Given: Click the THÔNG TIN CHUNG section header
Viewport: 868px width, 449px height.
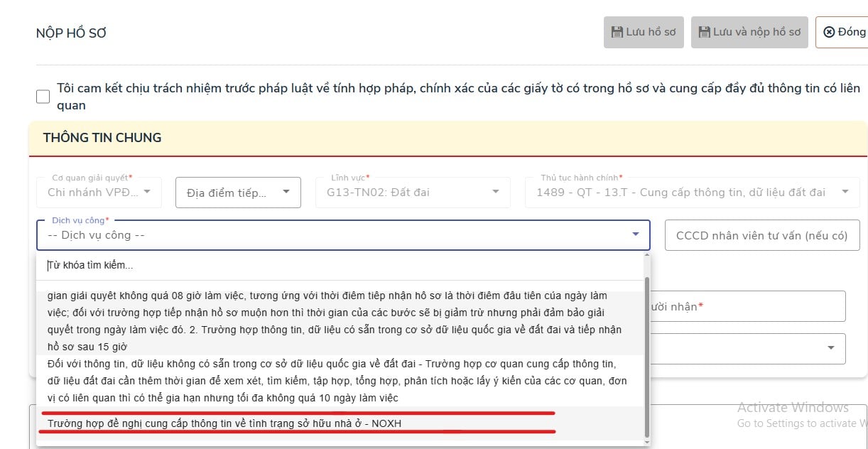Looking at the screenshot, I should [102, 138].
